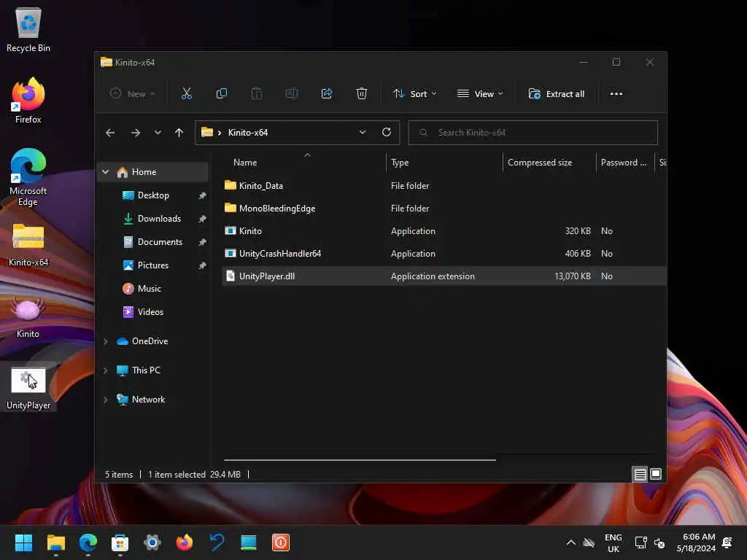This screenshot has width=747, height=560.
Task: Open recent locations chevron dropdown
Action: point(158,133)
